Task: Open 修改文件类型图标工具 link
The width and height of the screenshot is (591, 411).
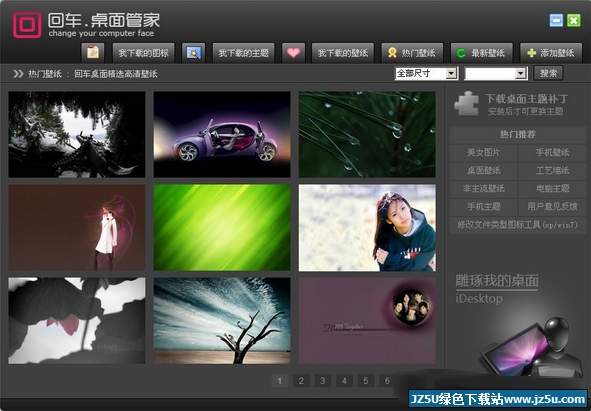Action: click(518, 225)
